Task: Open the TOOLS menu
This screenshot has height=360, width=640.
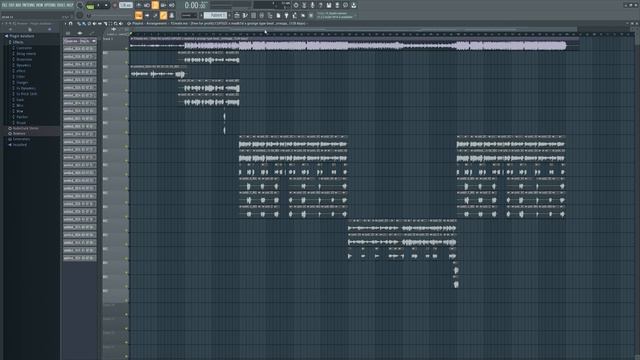Action: (61, 5)
